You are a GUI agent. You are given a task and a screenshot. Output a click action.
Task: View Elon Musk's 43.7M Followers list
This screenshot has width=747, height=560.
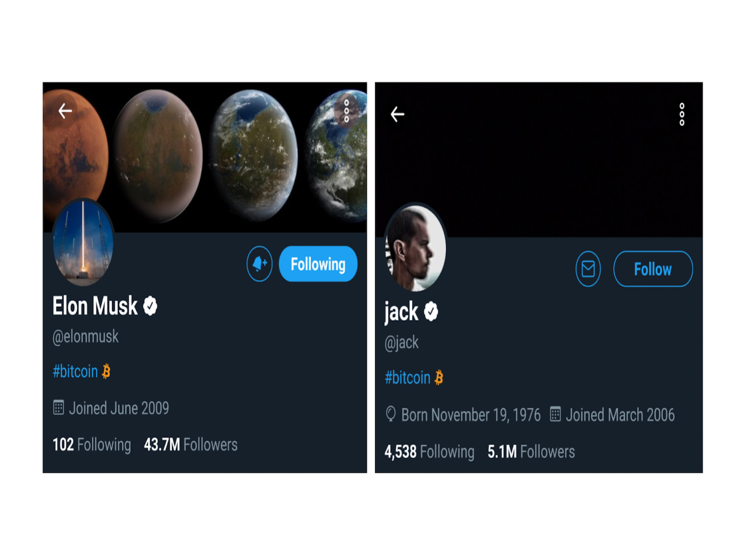(x=190, y=444)
